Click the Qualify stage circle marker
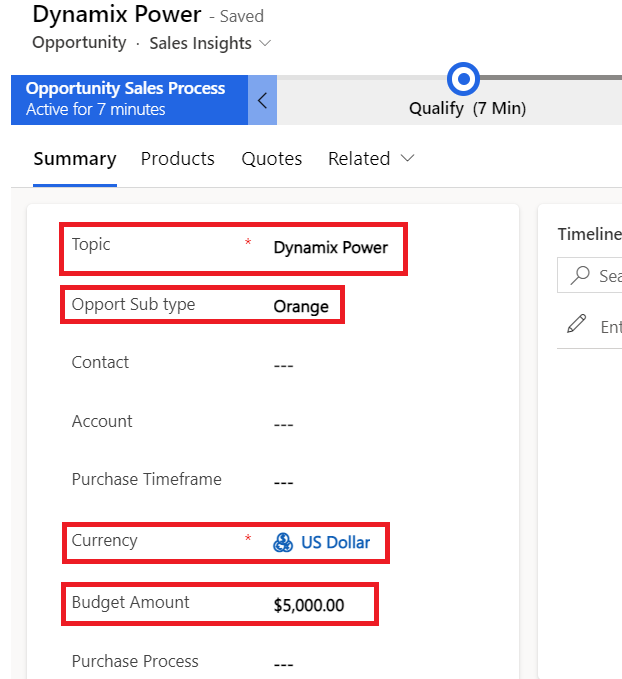This screenshot has width=622, height=679. 463,79
